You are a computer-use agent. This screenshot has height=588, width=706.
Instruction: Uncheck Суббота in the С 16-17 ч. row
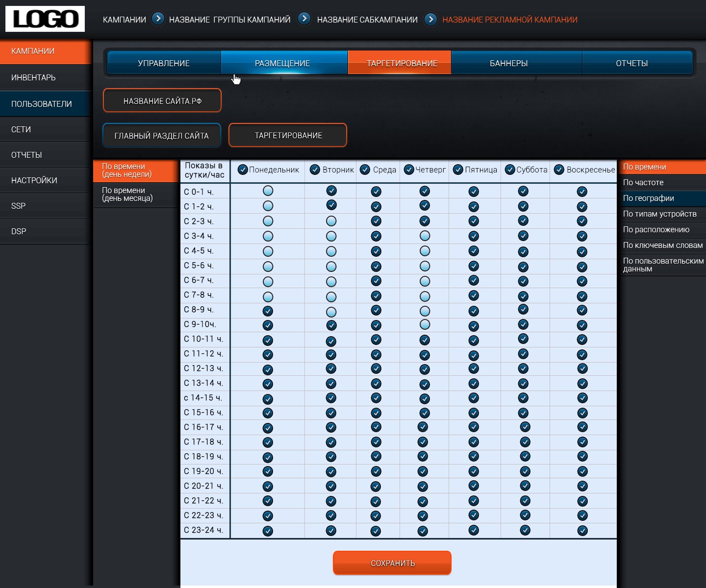point(525,427)
